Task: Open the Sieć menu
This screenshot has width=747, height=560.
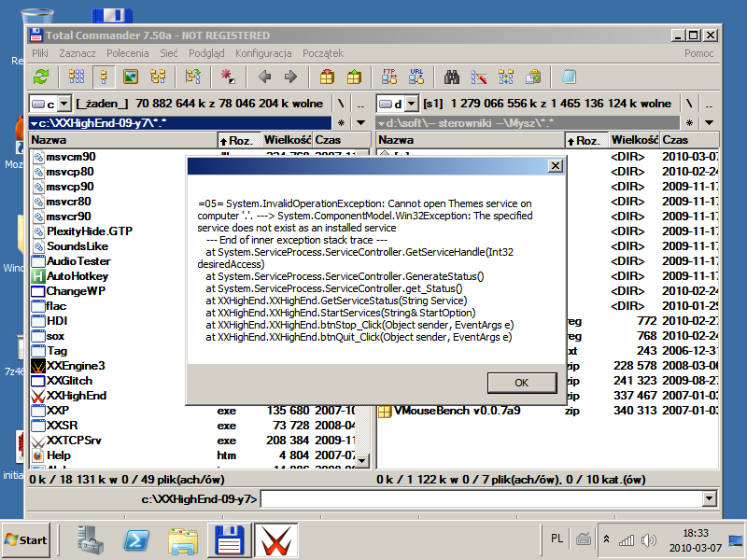Action: [x=169, y=53]
